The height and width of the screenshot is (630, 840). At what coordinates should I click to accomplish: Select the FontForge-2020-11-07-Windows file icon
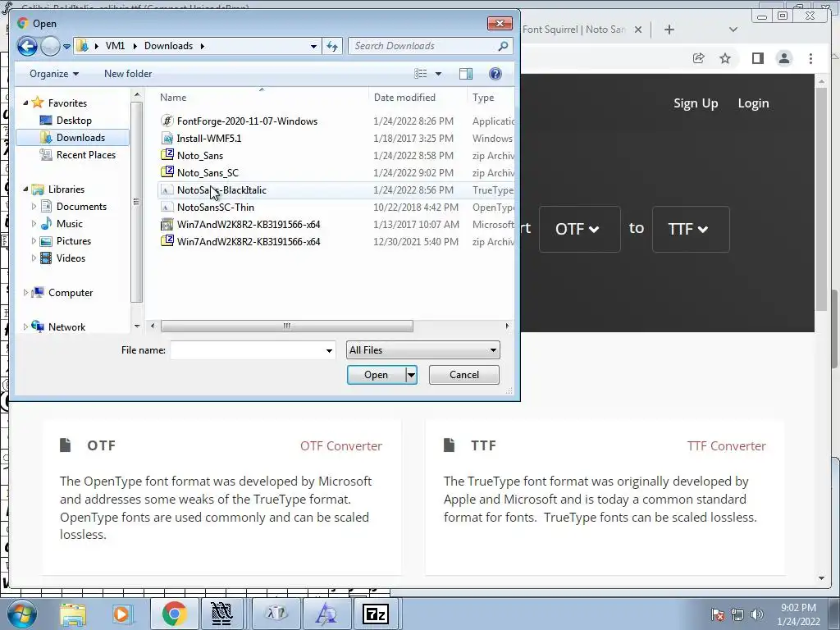click(167, 121)
